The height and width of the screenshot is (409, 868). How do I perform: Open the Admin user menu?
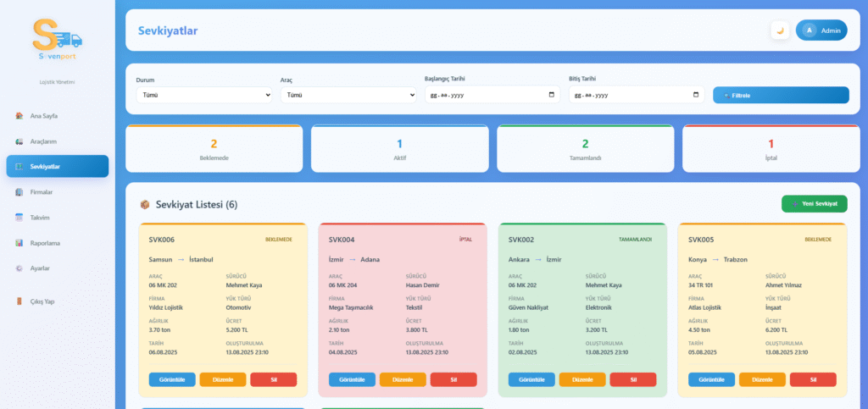point(821,30)
